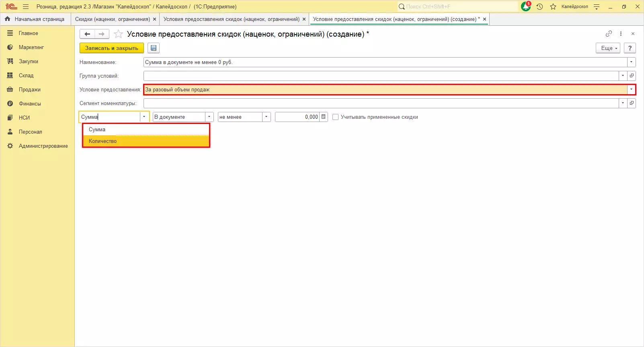Save with the floppy disk icon
The height and width of the screenshot is (347, 644).
point(154,48)
